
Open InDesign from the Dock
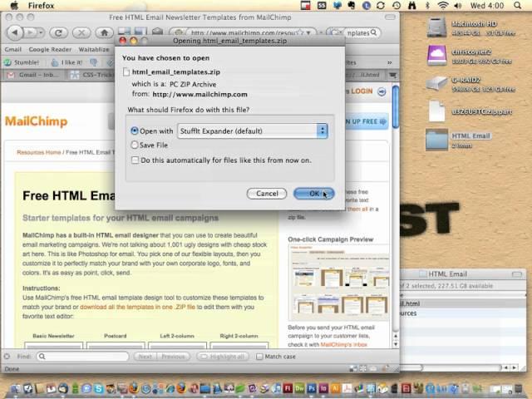point(323,388)
